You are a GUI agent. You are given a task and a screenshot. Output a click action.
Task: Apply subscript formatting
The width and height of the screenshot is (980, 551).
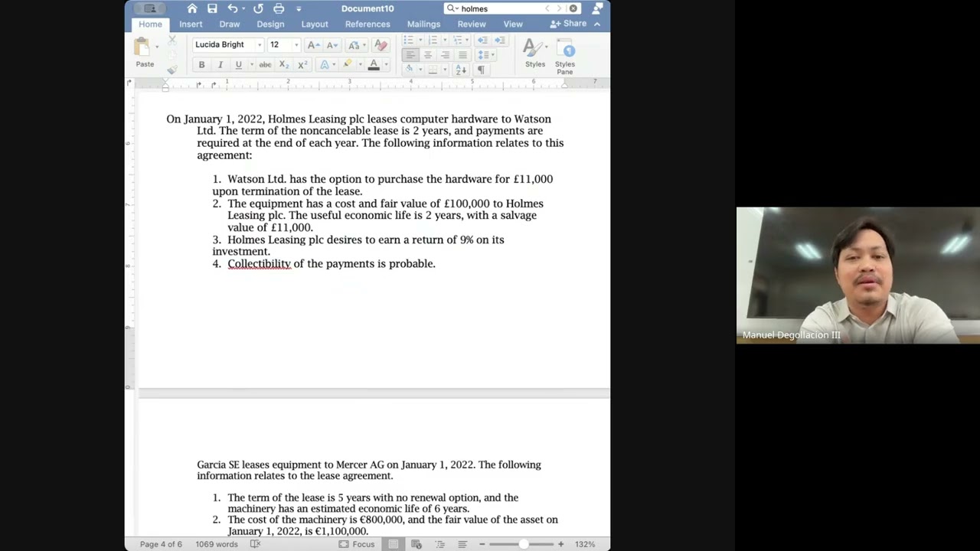[x=283, y=65]
